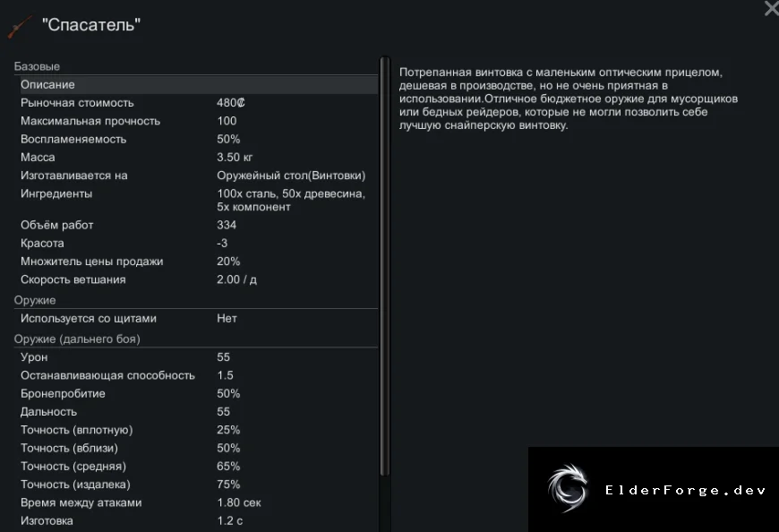779x532 pixels.
Task: Click the ElderForge dragon logo
Action: 568,489
